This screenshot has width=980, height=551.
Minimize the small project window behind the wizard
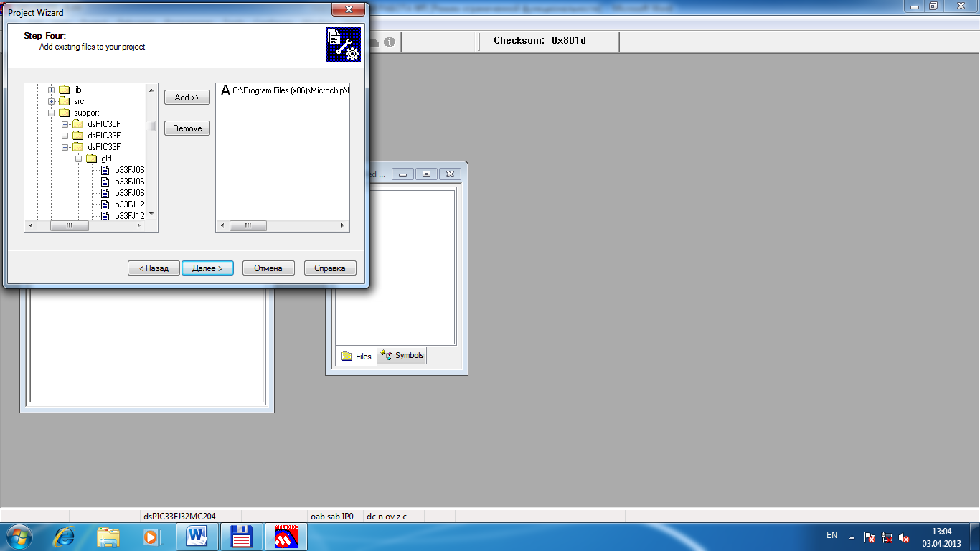403,174
